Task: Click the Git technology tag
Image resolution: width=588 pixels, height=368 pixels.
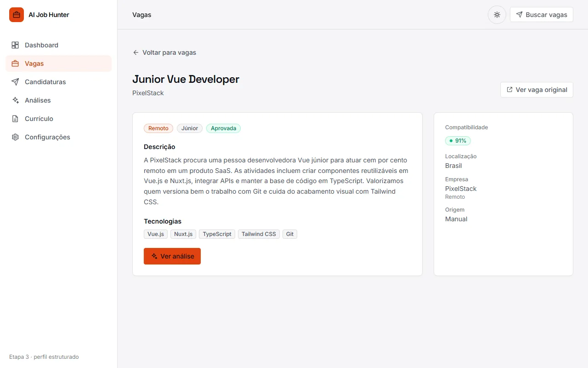Action: click(x=290, y=234)
